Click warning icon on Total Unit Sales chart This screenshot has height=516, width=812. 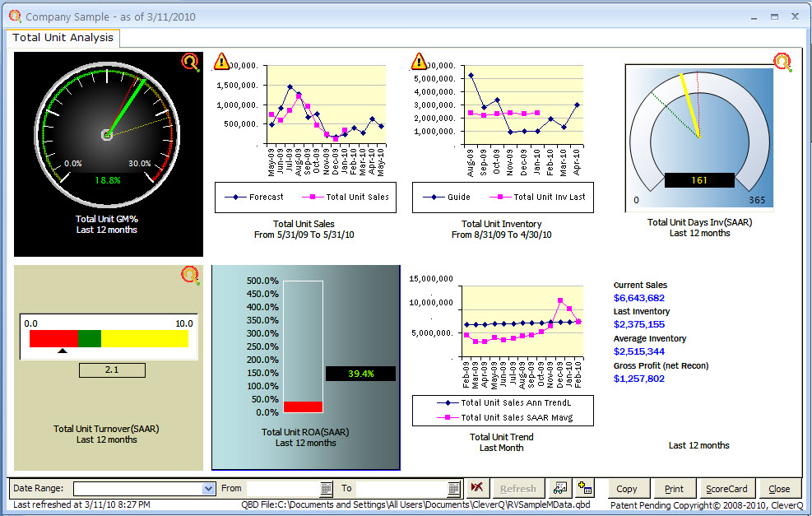(x=222, y=61)
